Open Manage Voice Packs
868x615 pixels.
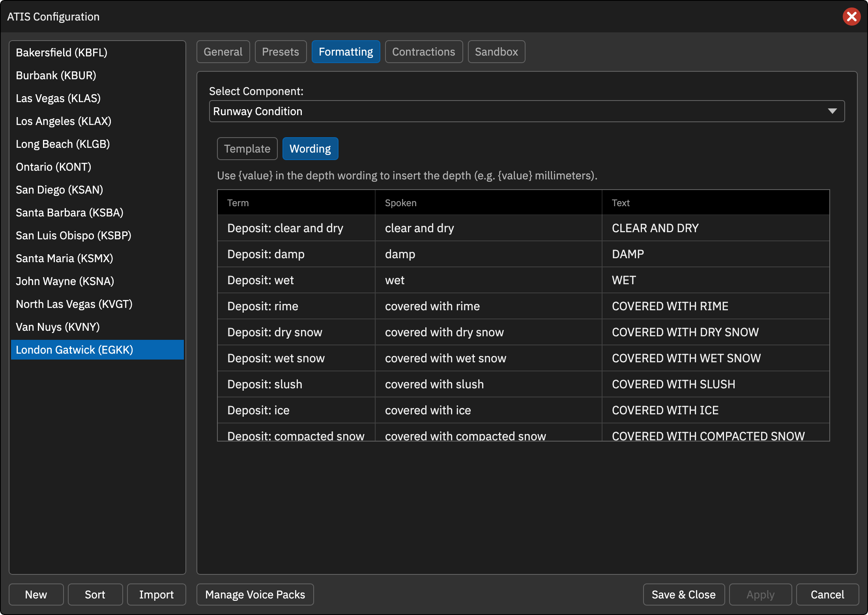click(255, 594)
